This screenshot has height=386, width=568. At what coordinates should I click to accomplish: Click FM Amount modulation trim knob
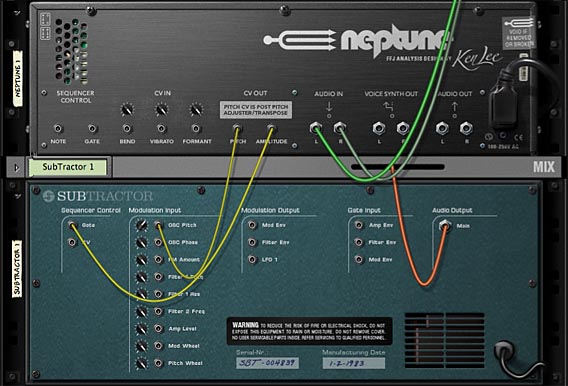click(142, 260)
